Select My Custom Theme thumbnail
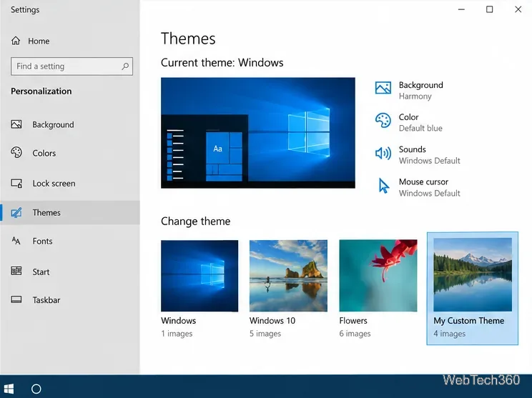The height and width of the screenshot is (398, 532). pyautogui.click(x=473, y=274)
